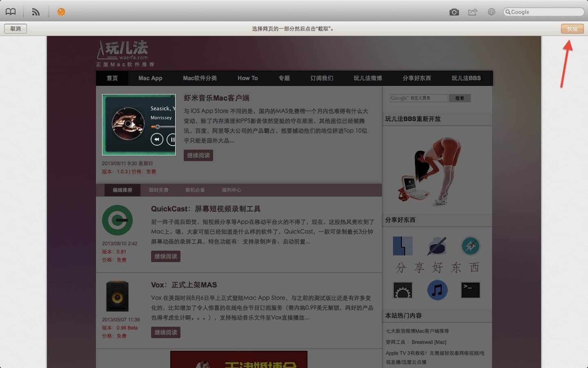Screen dimensions: 588x368
Task: Click 继续阅读 under 虾米音乐 article
Action: [x=198, y=155]
